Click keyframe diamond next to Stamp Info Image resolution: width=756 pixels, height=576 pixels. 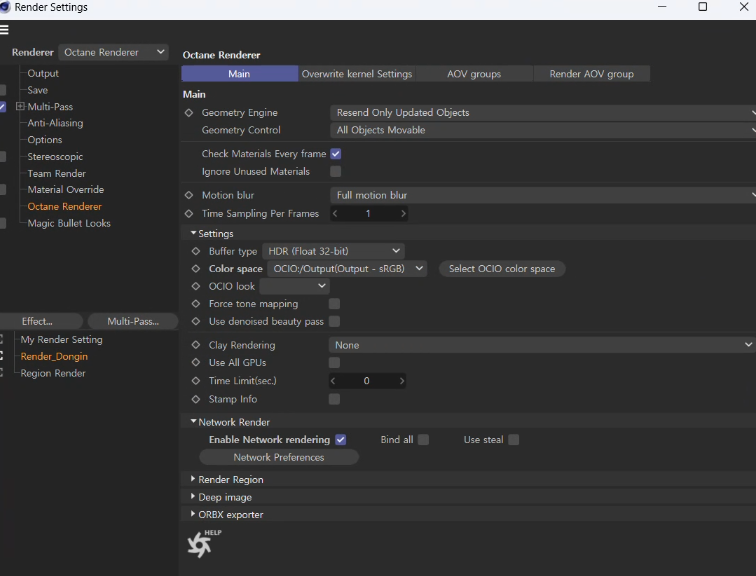point(196,399)
